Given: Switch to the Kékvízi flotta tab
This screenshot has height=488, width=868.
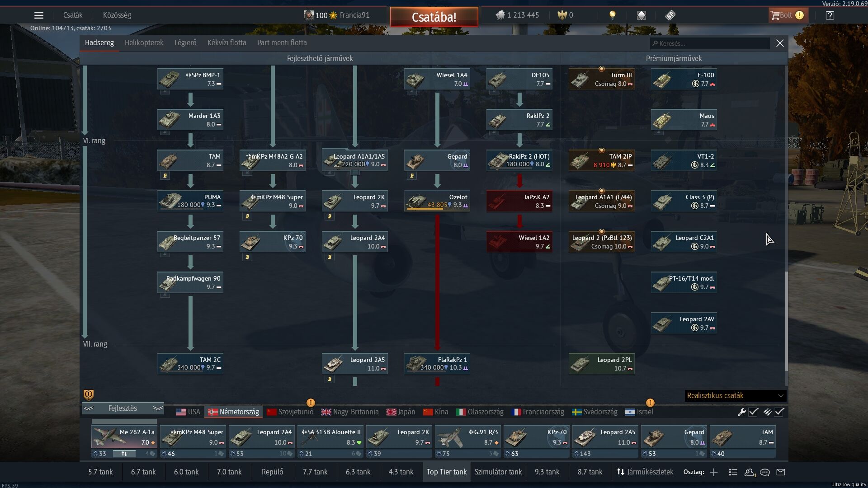Looking at the screenshot, I should click(227, 43).
